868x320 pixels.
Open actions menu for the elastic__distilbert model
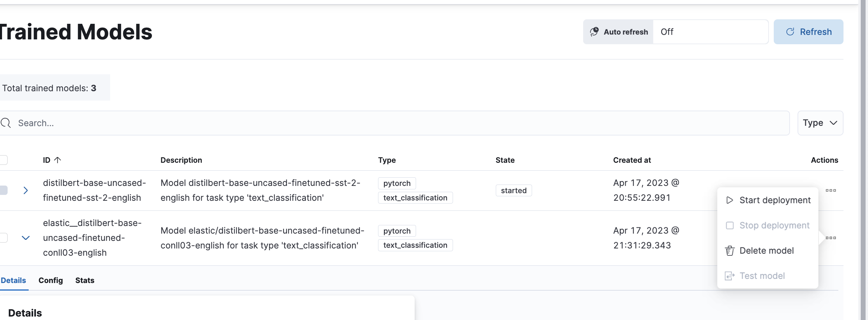tap(831, 238)
